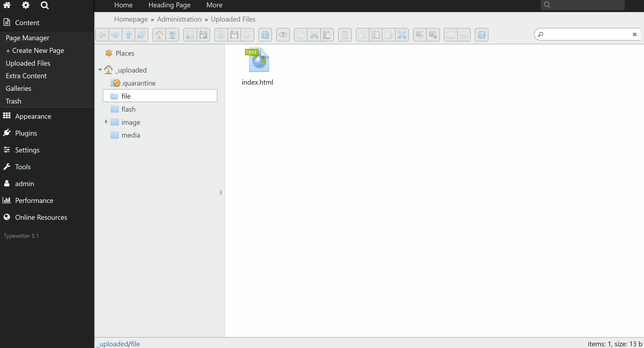
Task: Click the Home toolbar icon
Action: pyautogui.click(x=159, y=35)
